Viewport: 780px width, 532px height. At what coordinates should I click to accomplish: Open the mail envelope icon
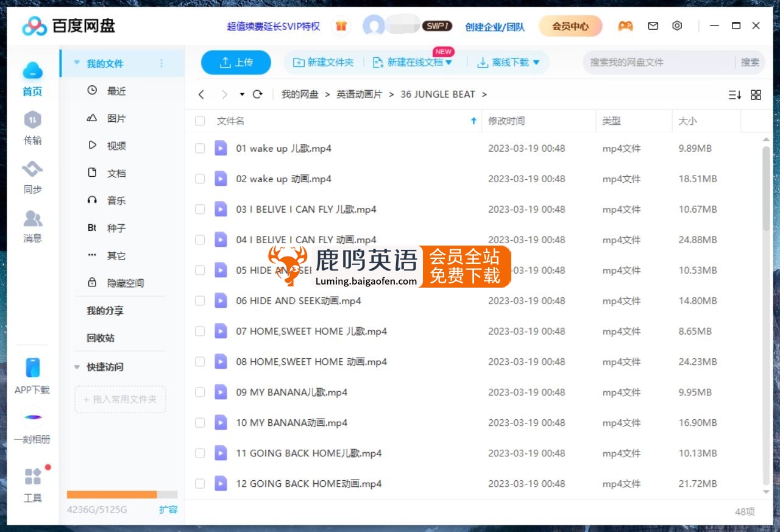(x=653, y=26)
